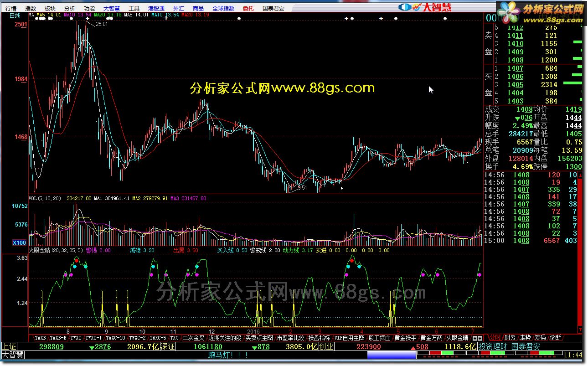The height and width of the screenshot is (366, 588).
Task: Switch to the 操盘指标 tab
Action: pos(319,338)
